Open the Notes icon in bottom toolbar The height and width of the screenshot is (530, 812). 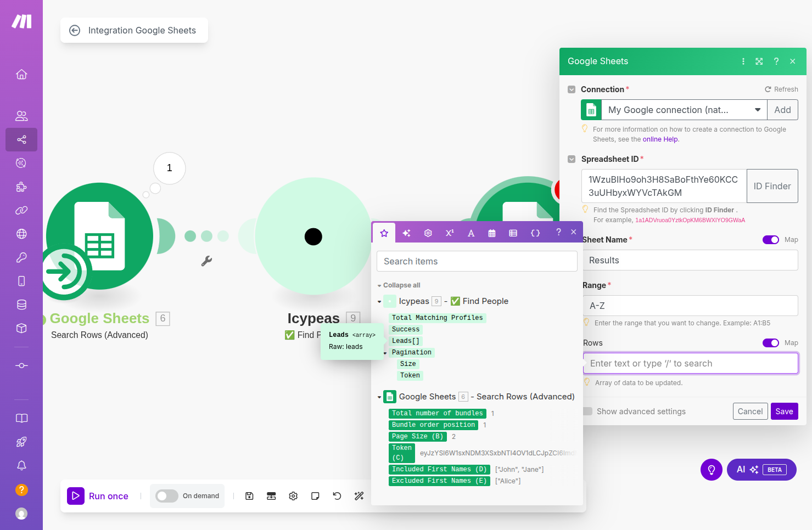(x=315, y=496)
